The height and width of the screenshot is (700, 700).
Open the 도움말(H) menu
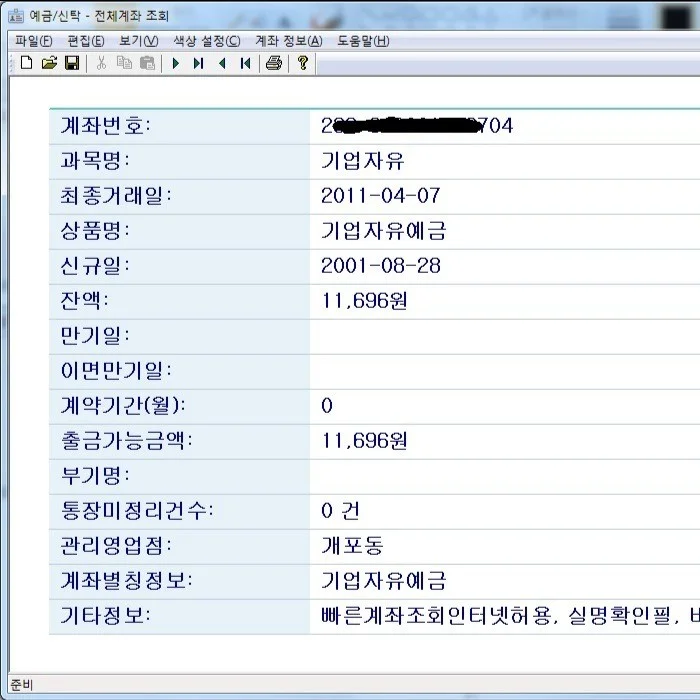click(x=363, y=41)
